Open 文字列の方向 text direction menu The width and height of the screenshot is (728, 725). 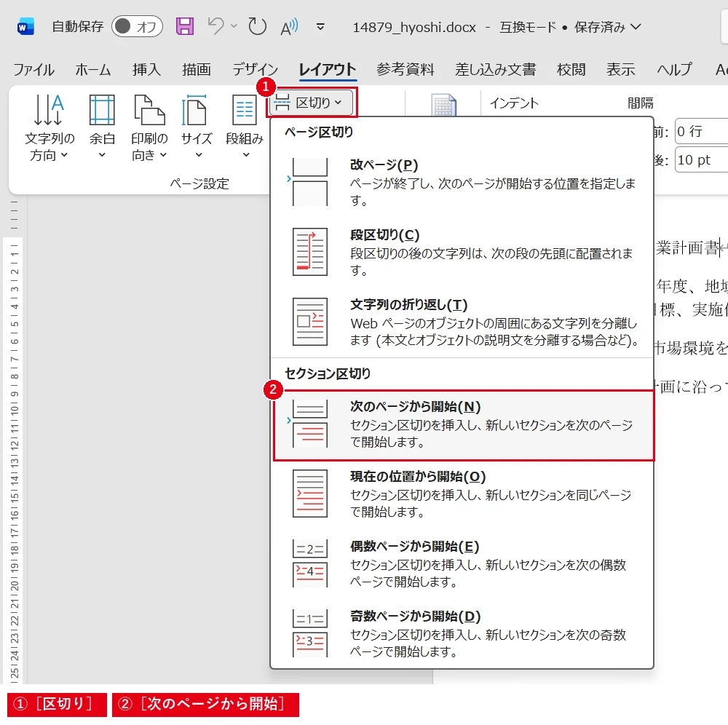click(x=50, y=128)
